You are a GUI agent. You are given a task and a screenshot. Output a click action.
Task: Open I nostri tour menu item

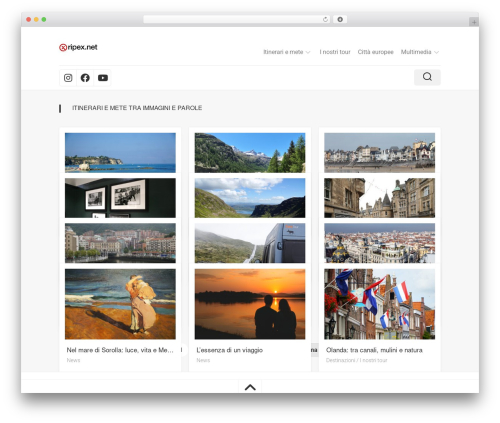point(335,52)
